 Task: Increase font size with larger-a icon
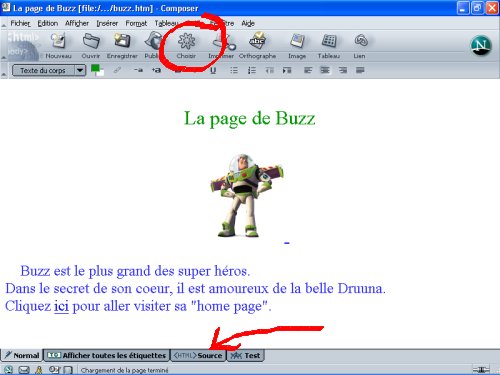(x=156, y=70)
